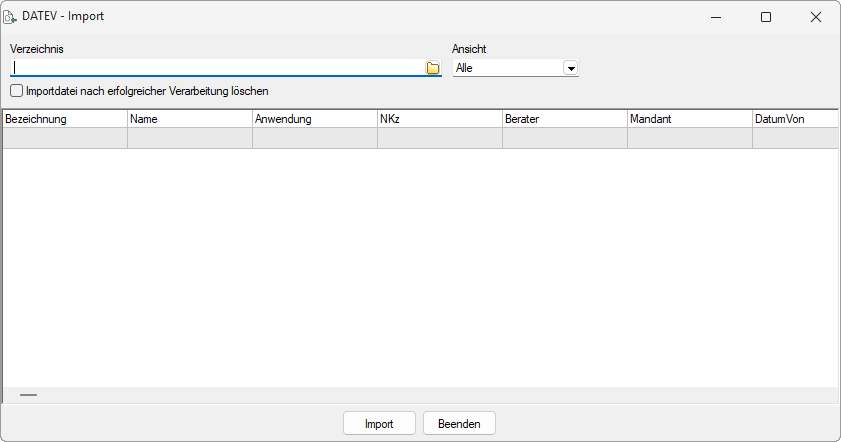Viewport: 841px width, 442px height.
Task: Open the folder browse icon for Verzeichnis
Action: pyautogui.click(x=433, y=68)
